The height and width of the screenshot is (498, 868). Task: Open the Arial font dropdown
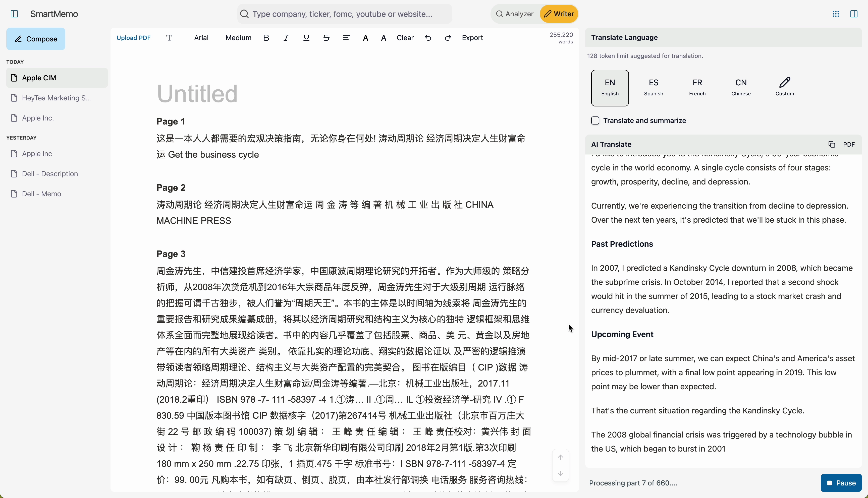201,38
